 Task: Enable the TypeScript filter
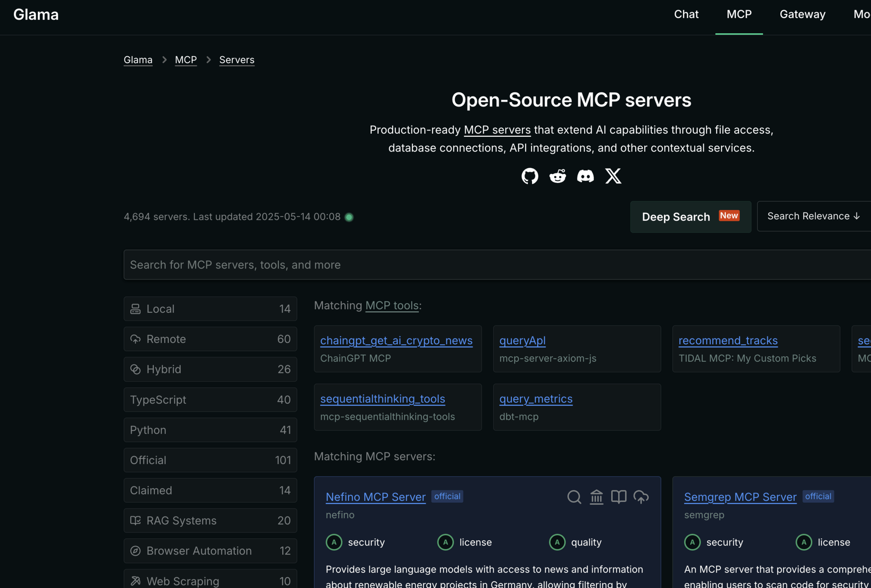pyautogui.click(x=210, y=400)
